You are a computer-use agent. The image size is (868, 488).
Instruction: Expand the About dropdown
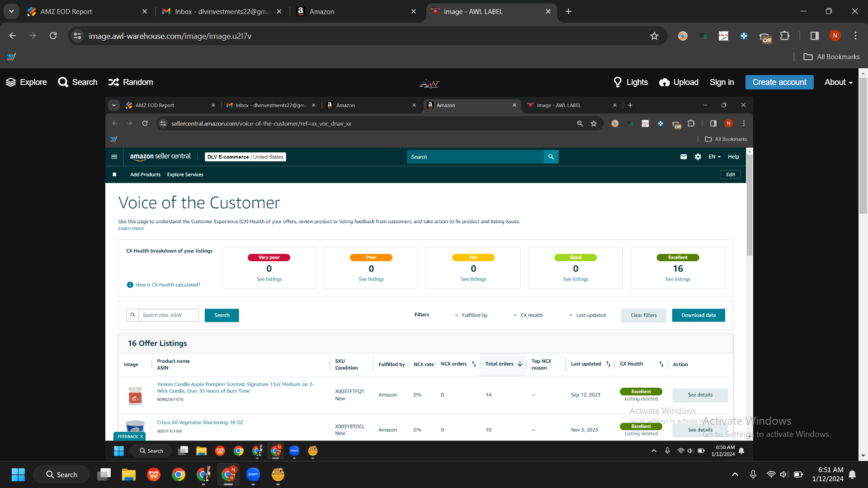tap(839, 82)
